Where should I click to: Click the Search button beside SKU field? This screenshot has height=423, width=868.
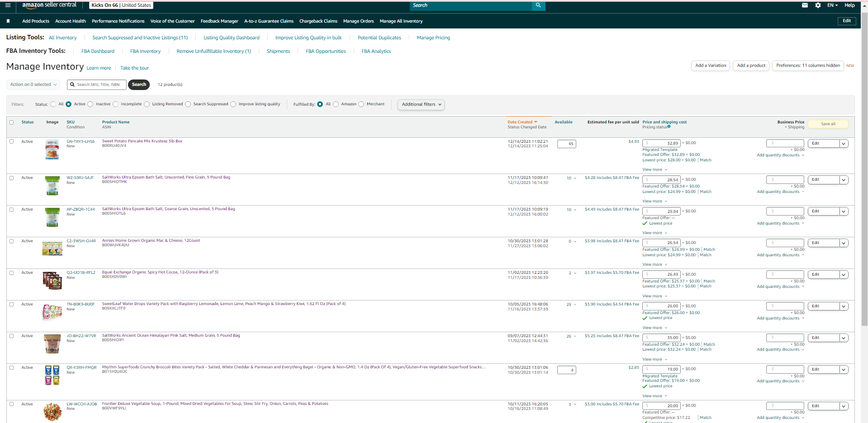click(139, 85)
